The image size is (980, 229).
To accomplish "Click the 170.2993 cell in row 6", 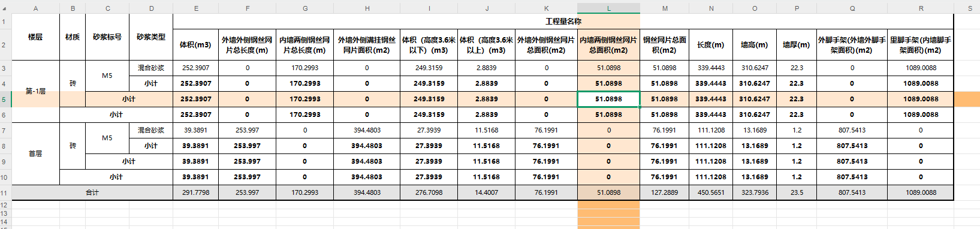I will (x=305, y=115).
